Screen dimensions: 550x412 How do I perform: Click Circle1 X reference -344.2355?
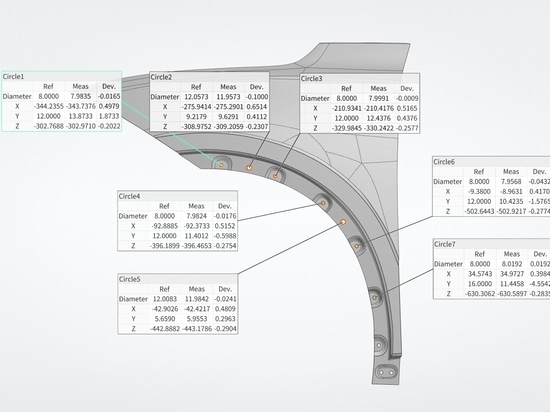48,106
